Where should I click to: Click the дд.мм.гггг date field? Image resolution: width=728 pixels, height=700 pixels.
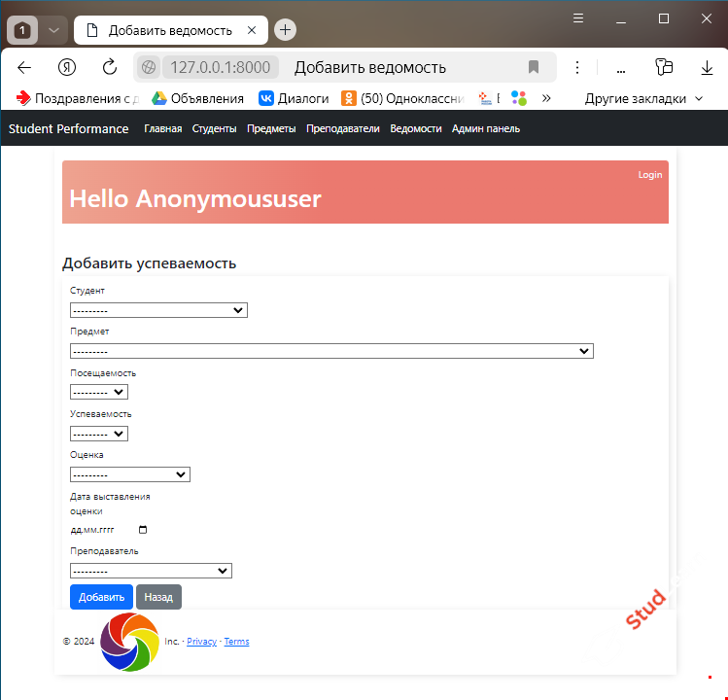(x=109, y=530)
